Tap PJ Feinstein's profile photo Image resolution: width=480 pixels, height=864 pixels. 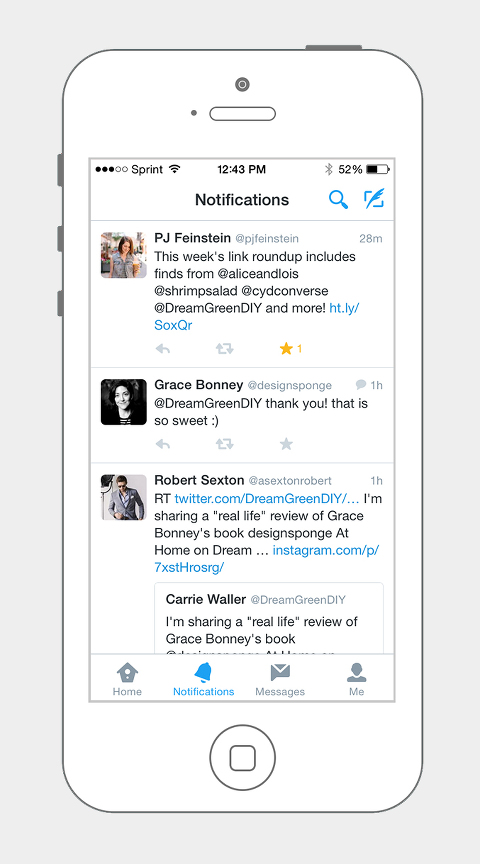123,255
